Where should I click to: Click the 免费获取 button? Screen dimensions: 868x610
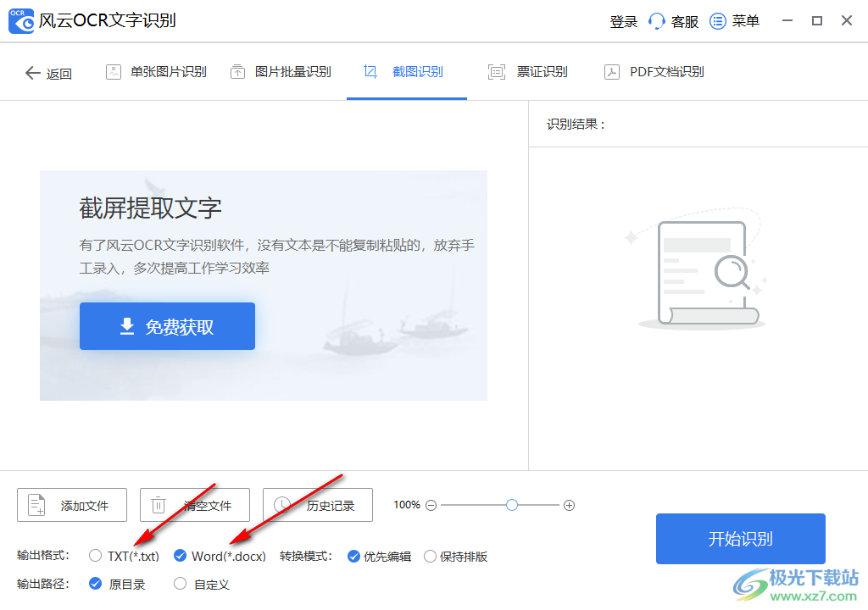tap(167, 326)
